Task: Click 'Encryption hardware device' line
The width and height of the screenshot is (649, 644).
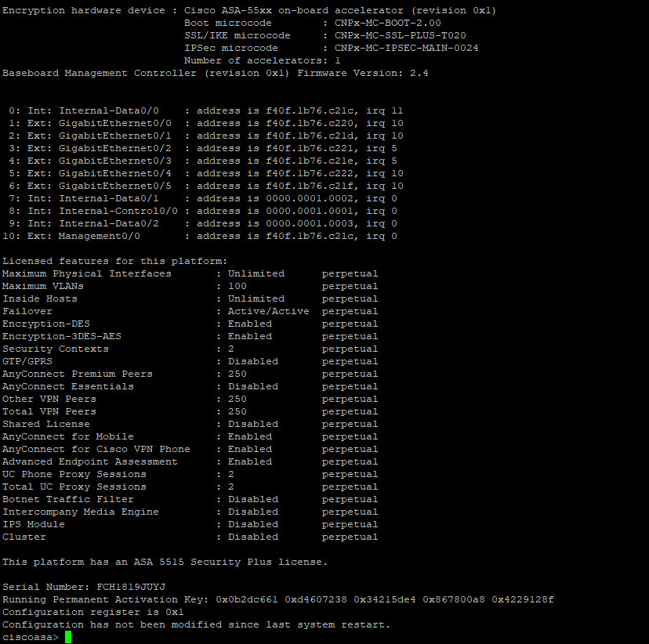Action: tap(249, 11)
